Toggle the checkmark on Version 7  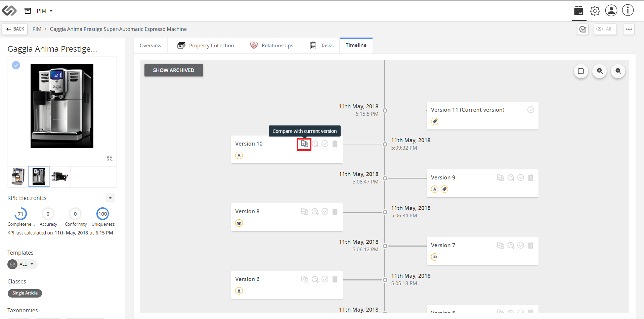521,245
